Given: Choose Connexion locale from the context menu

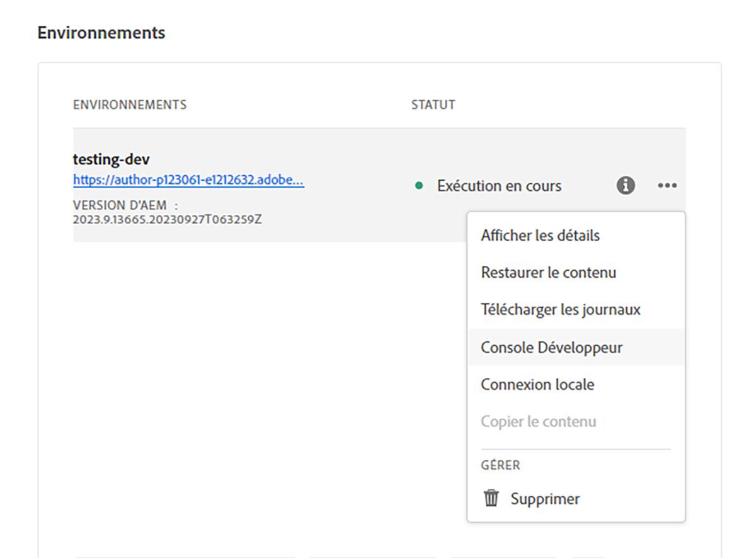Looking at the screenshot, I should [x=537, y=384].
